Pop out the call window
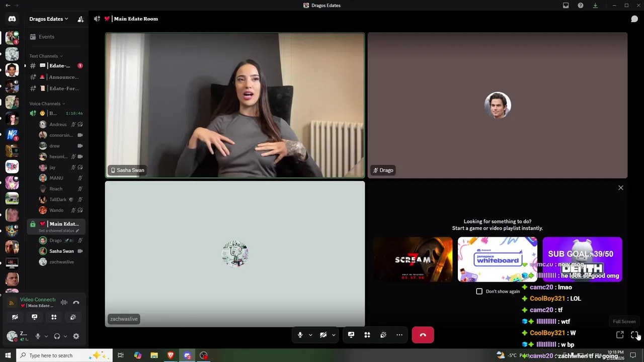 pos(620,335)
